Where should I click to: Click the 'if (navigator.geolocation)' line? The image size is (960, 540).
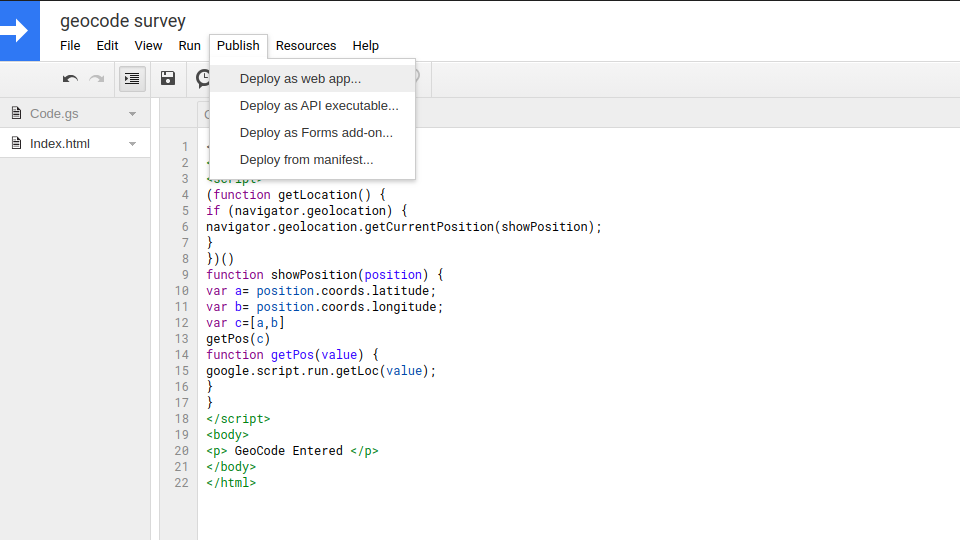(306, 211)
